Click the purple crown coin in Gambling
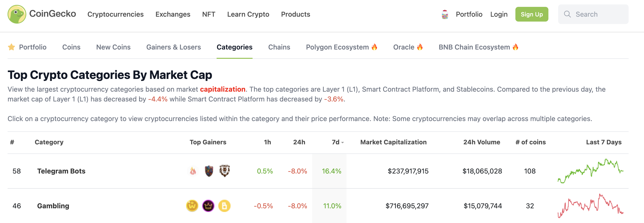 click(x=208, y=206)
